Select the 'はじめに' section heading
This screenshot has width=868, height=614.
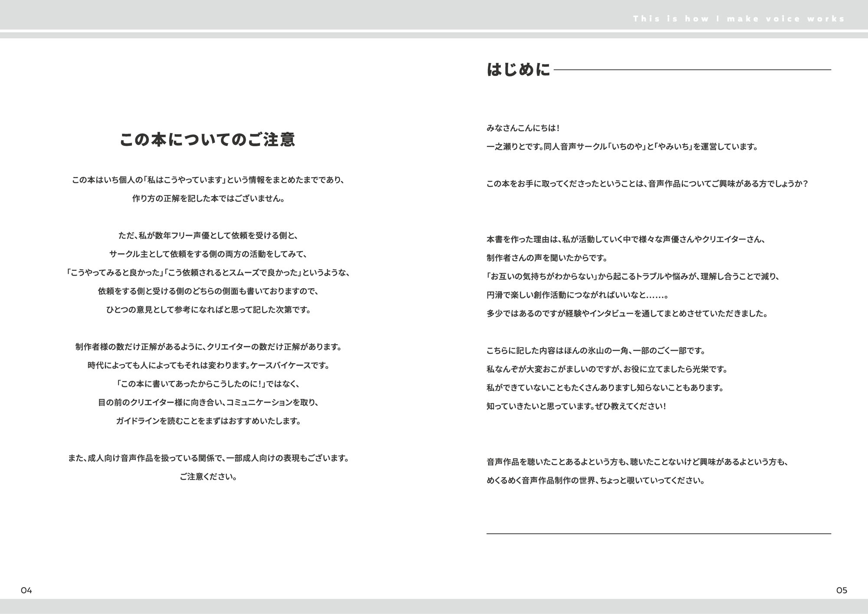pos(518,69)
